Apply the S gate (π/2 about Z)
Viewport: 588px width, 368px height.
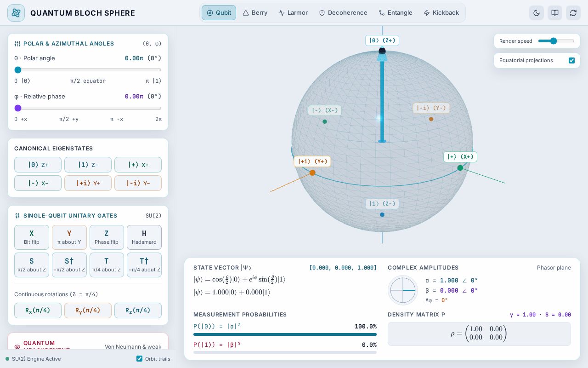point(32,265)
